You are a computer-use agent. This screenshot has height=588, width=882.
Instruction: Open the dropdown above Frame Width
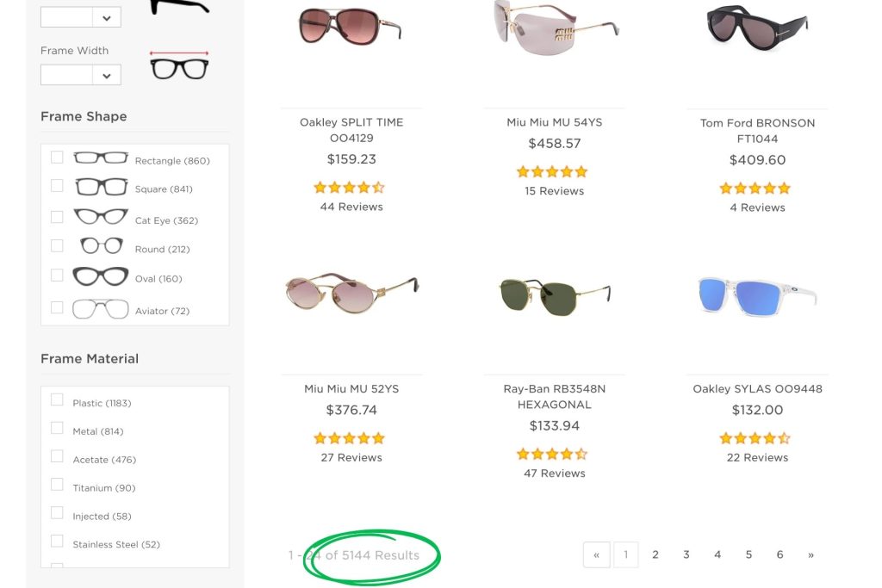[80, 16]
